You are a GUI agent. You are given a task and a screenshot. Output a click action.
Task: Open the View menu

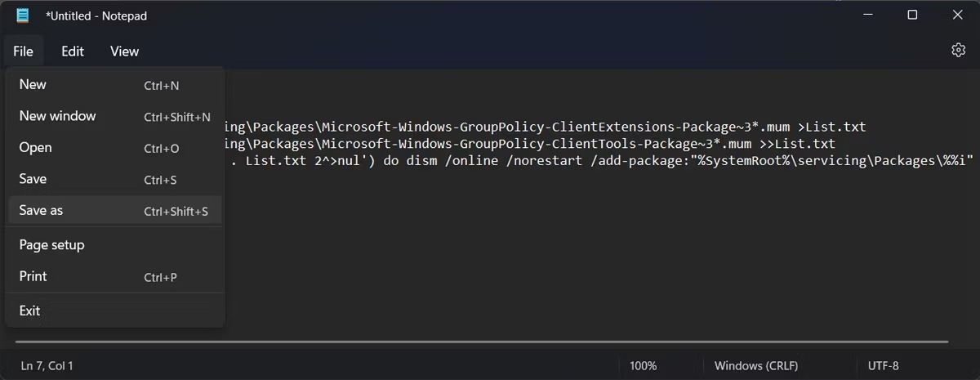click(124, 51)
